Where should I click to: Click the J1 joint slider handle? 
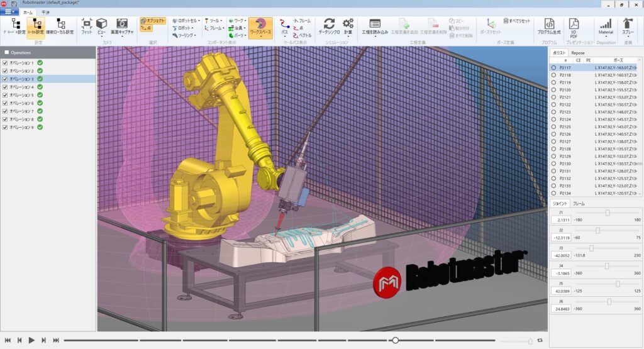tap(608, 213)
